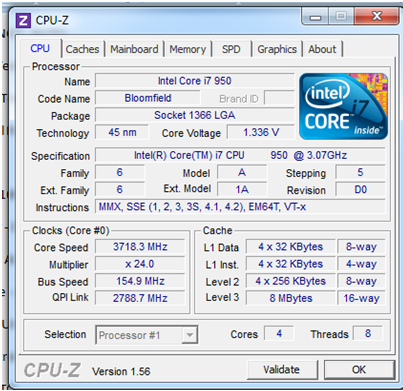The image size is (403, 391).
Task: Click the Name field Intel Core i7 950
Action: [195, 81]
